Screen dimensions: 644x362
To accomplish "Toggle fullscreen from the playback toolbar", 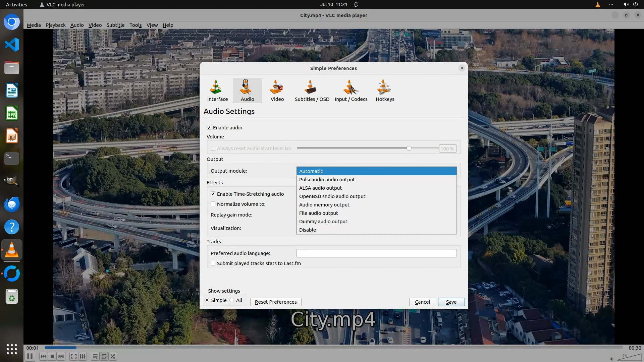I will click(74, 356).
